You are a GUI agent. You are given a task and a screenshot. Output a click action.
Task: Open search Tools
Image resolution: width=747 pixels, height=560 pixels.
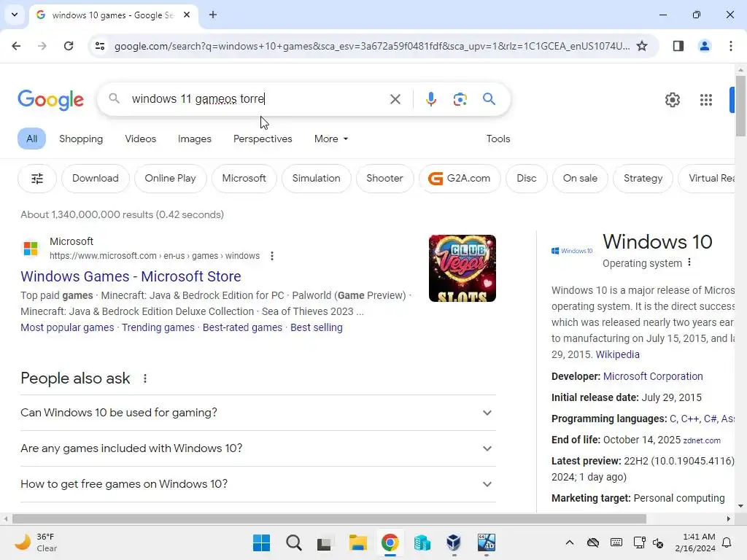498,139
